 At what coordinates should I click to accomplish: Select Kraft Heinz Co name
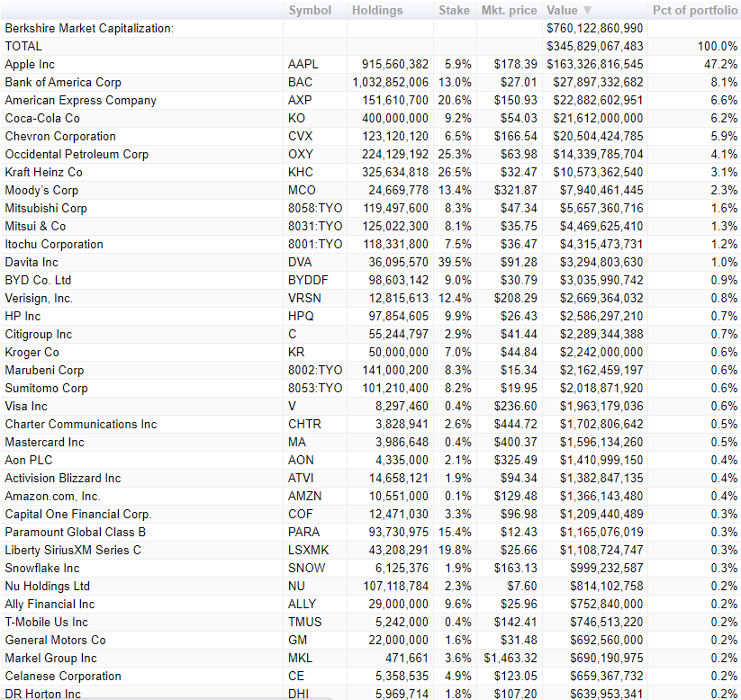pyautogui.click(x=43, y=172)
